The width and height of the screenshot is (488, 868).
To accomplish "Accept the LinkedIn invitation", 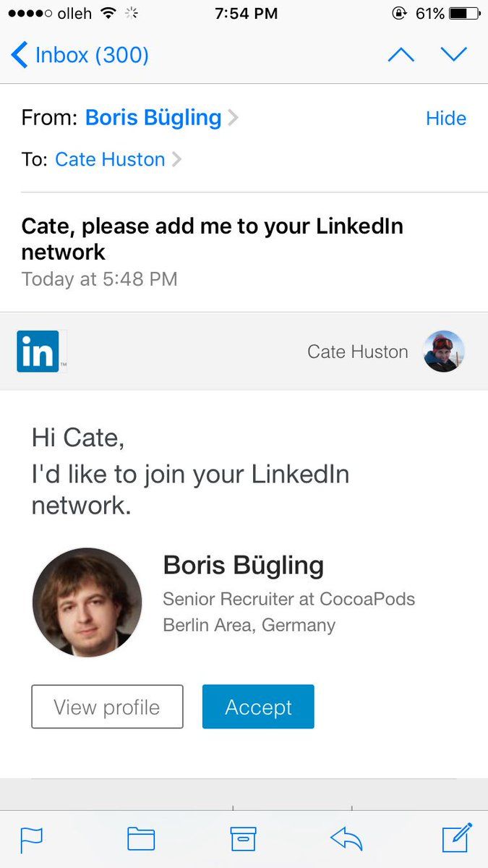I will coord(258,707).
